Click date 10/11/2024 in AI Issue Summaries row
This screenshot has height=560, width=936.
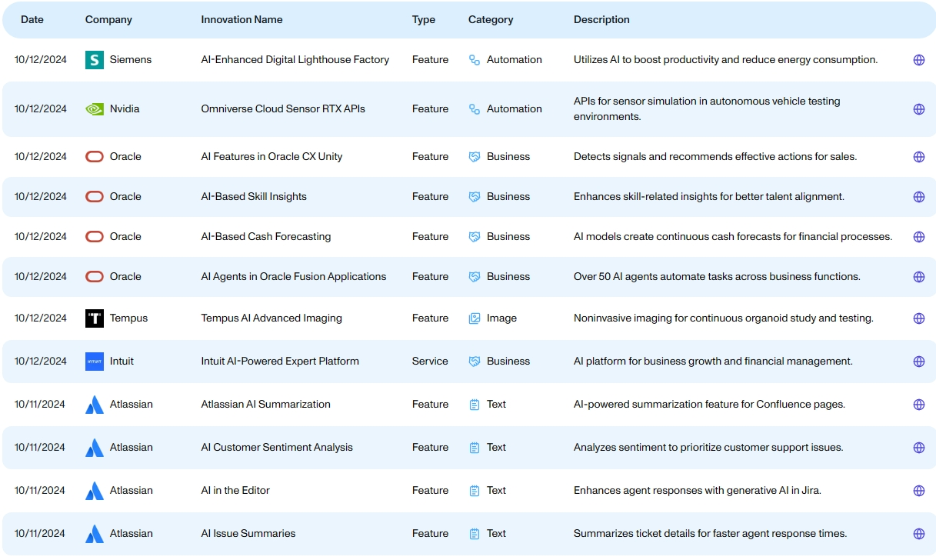40,534
